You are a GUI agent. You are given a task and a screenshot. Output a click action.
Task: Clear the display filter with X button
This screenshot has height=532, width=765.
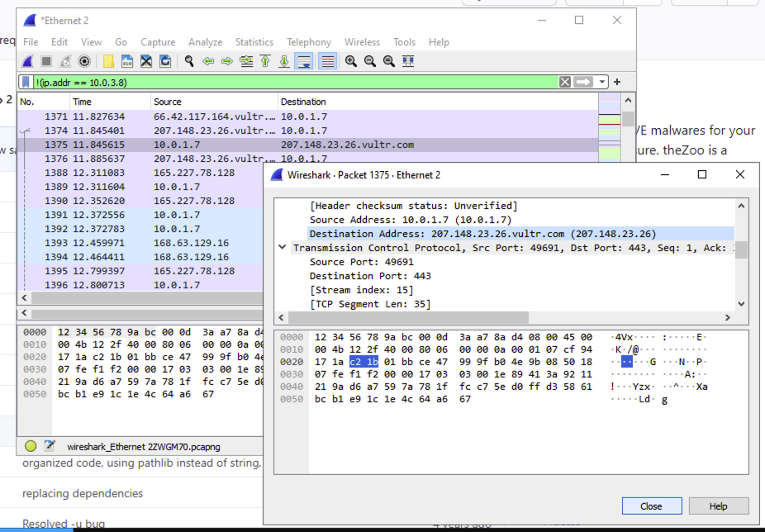pyautogui.click(x=565, y=82)
